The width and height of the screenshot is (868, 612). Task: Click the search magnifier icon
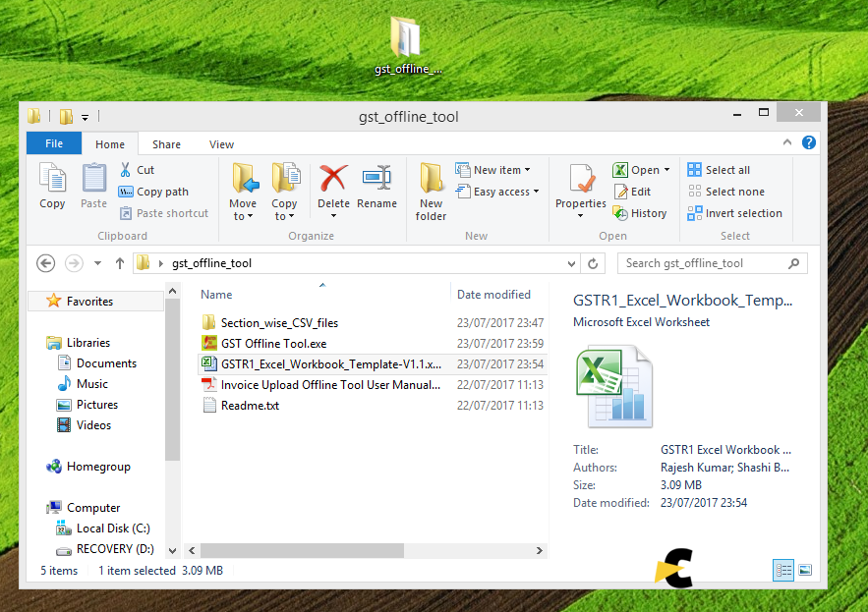[794, 263]
